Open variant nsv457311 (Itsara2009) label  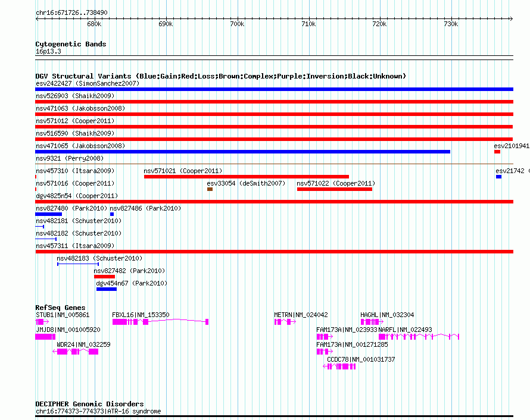tap(75, 246)
